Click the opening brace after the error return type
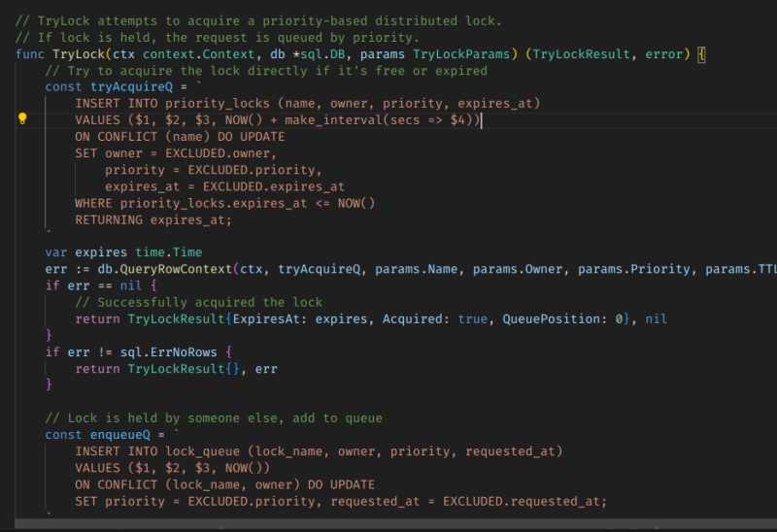 pyautogui.click(x=702, y=54)
